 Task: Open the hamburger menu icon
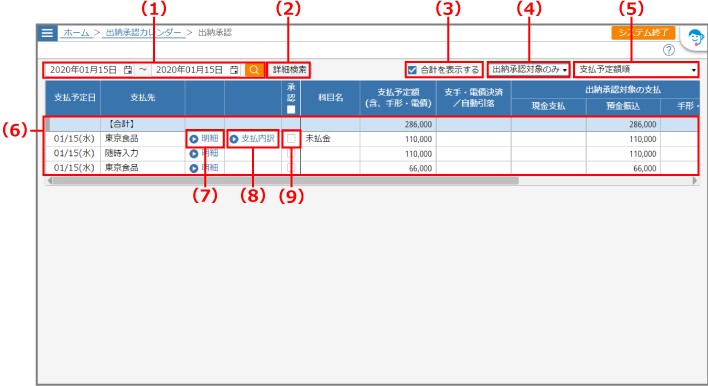[x=47, y=33]
